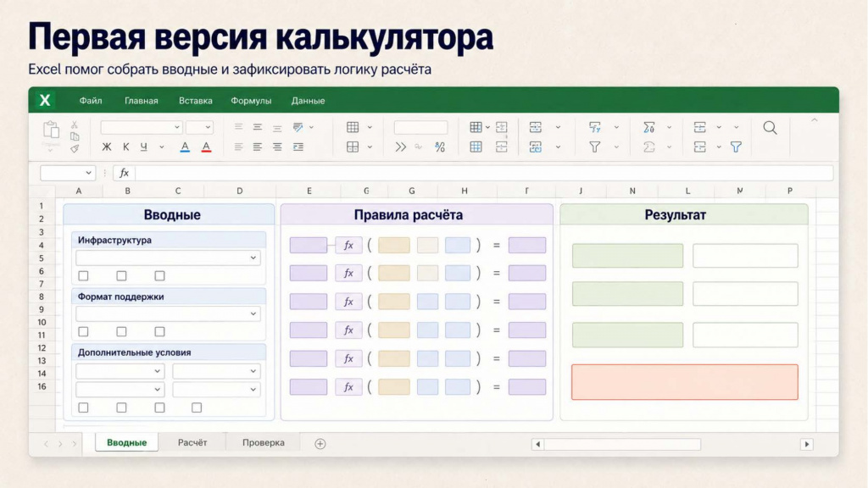Collapse the ribbon with the up chevron

(815, 120)
